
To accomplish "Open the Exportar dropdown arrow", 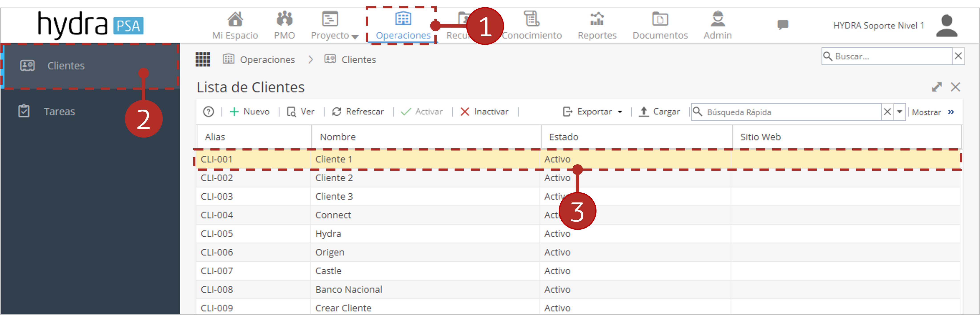I will pyautogui.click(x=620, y=112).
